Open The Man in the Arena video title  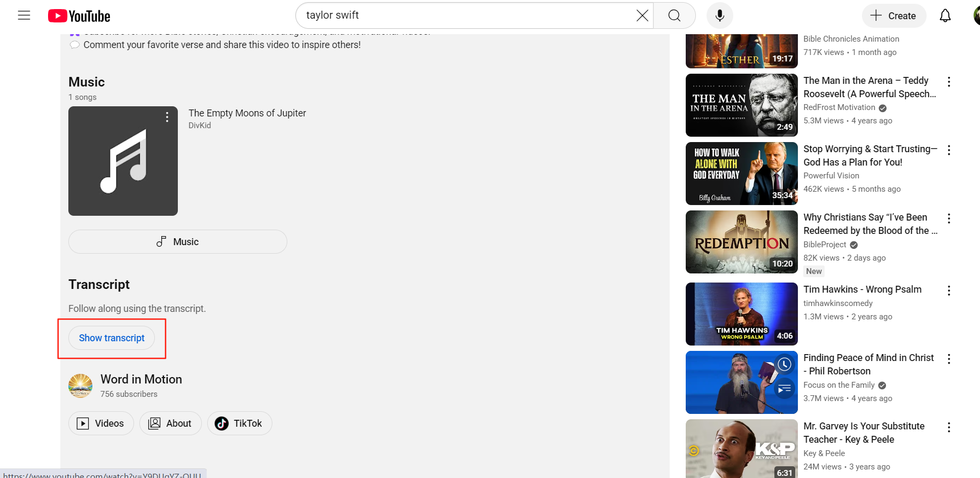pyautogui.click(x=869, y=87)
